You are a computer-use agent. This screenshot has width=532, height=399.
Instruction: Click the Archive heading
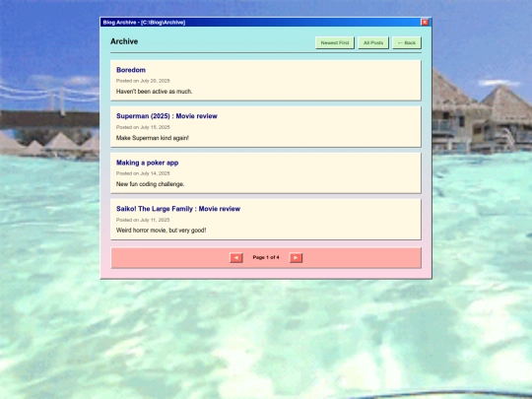point(124,41)
